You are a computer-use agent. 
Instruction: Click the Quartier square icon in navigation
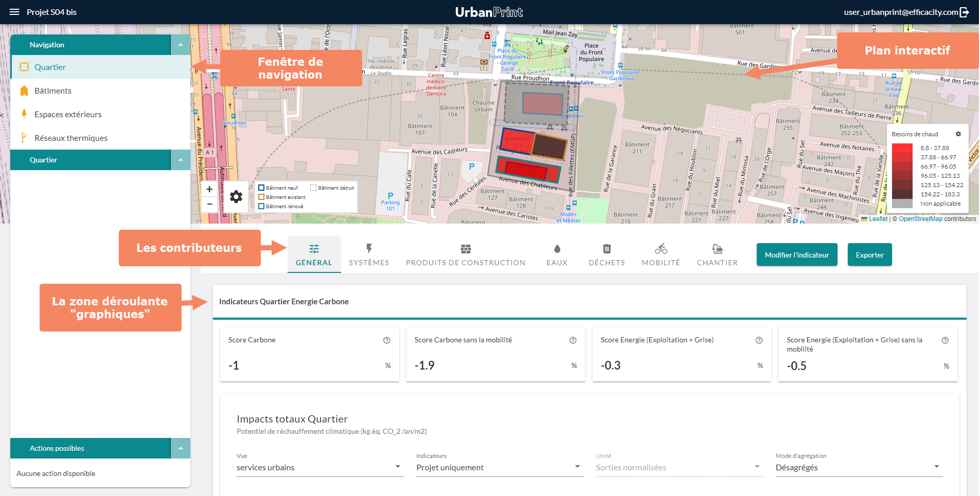tap(24, 67)
